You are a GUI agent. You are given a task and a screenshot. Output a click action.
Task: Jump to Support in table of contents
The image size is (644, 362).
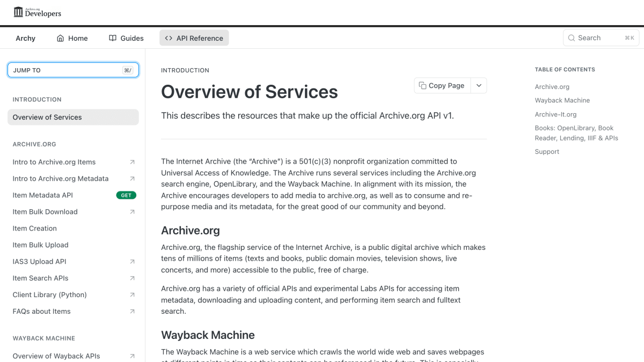pyautogui.click(x=547, y=152)
